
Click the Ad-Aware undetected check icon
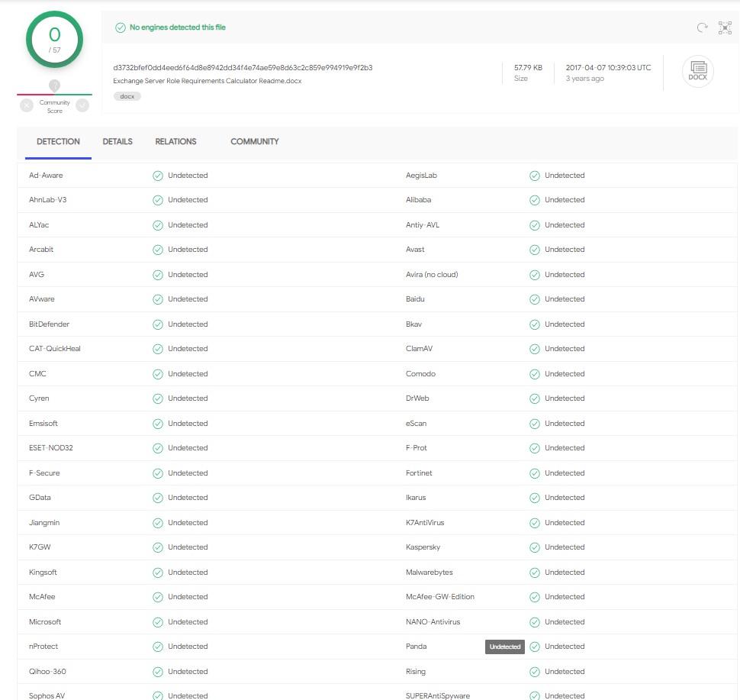[158, 176]
